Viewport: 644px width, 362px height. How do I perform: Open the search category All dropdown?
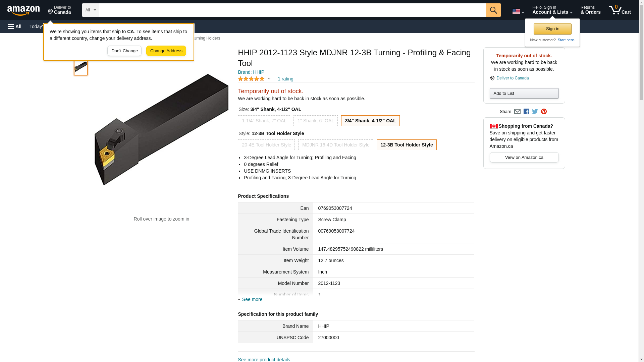click(x=90, y=10)
